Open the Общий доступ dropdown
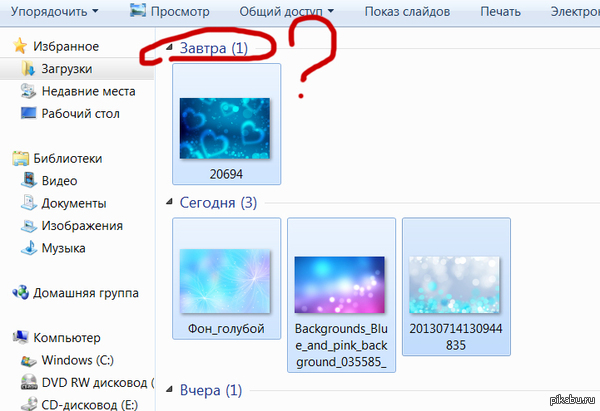 (287, 11)
